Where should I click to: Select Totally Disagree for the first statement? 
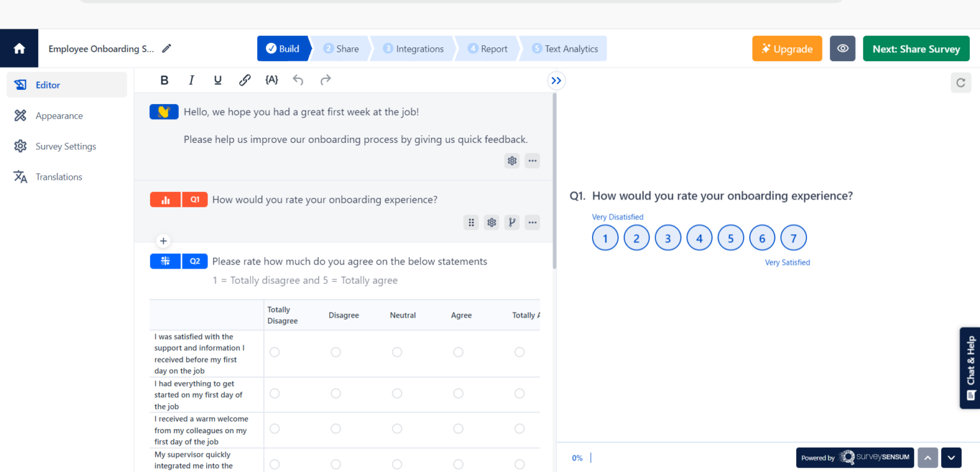[x=274, y=351]
